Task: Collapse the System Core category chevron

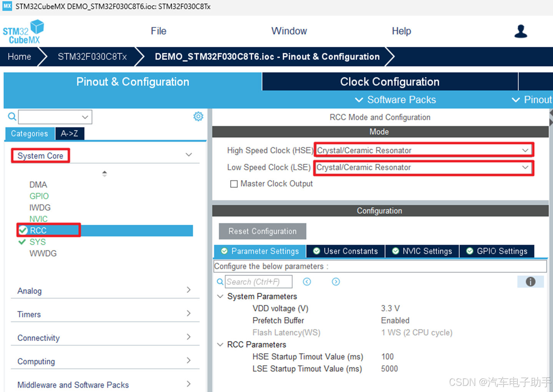Action: click(189, 154)
